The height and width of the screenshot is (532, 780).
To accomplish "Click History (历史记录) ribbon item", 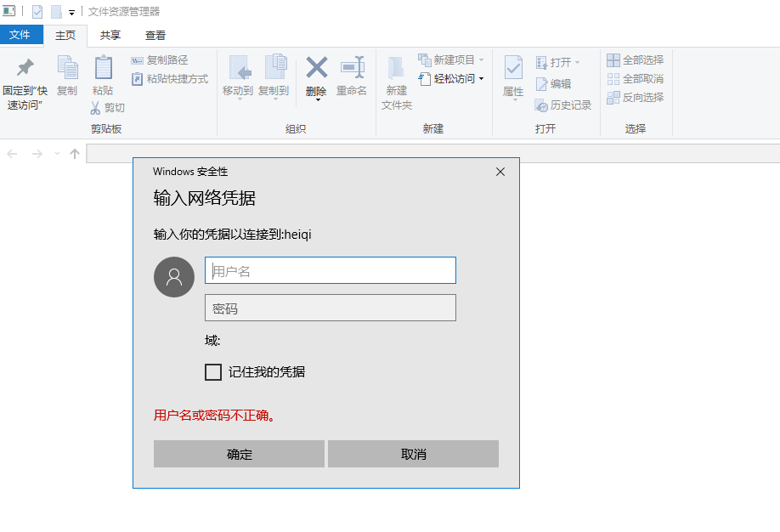I will point(563,105).
